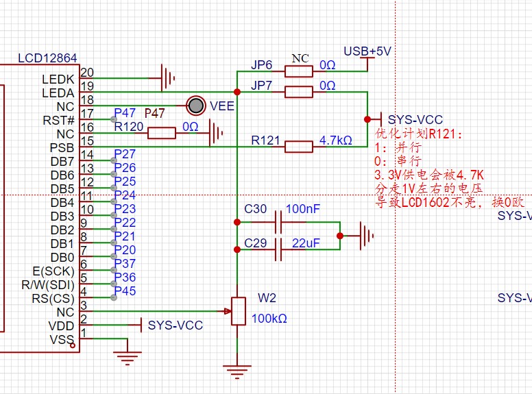This screenshot has width=532, height=394.
Task: Select the 100nF value of C30
Action: point(302,209)
